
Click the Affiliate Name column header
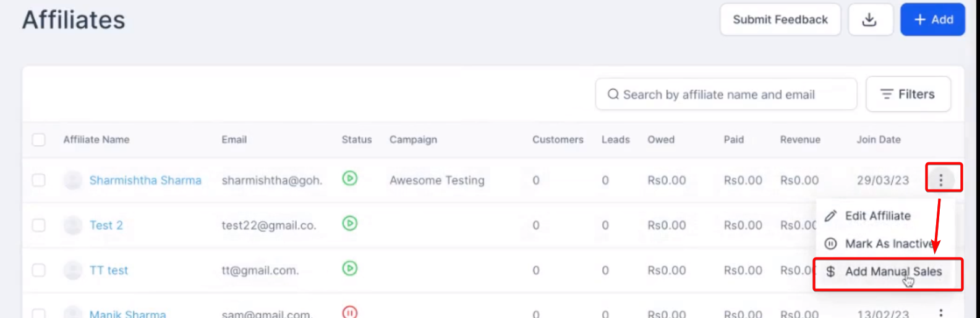click(x=96, y=140)
